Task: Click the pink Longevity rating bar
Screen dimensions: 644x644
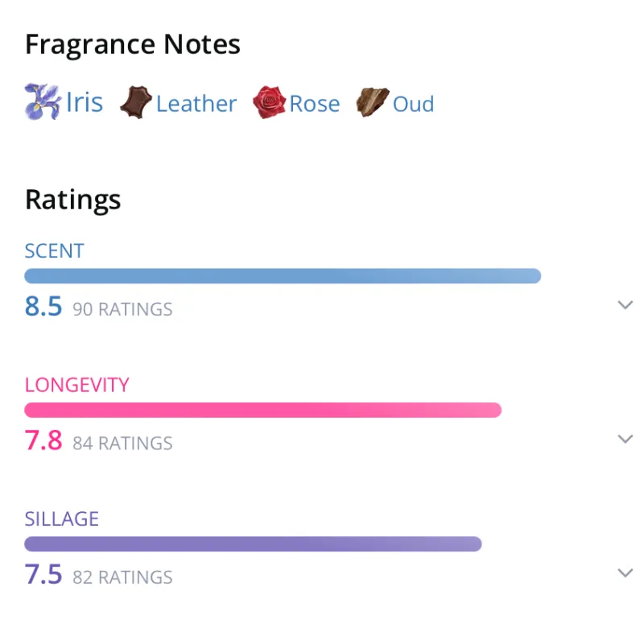Action: (262, 410)
